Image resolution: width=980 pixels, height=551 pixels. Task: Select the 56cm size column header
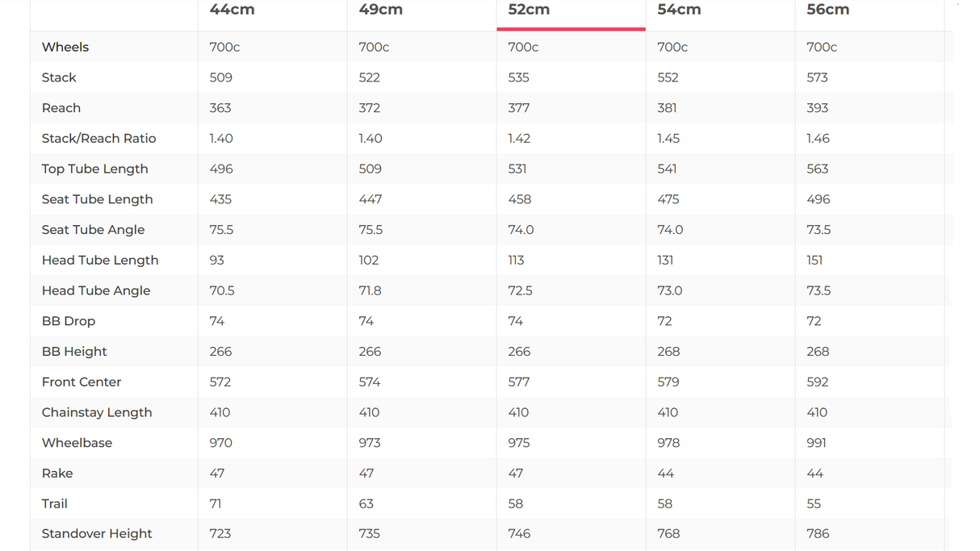point(827,10)
